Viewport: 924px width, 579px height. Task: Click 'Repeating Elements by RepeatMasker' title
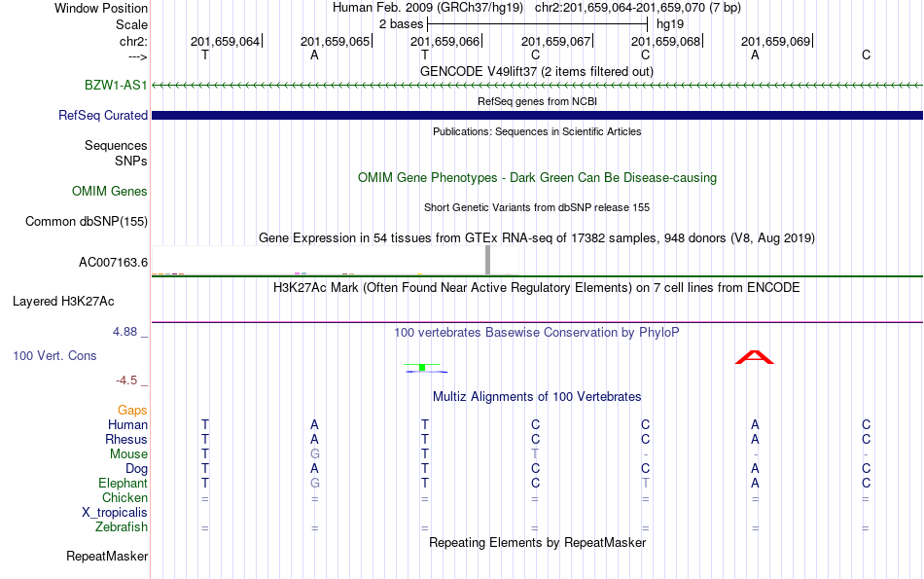pyautogui.click(x=537, y=542)
